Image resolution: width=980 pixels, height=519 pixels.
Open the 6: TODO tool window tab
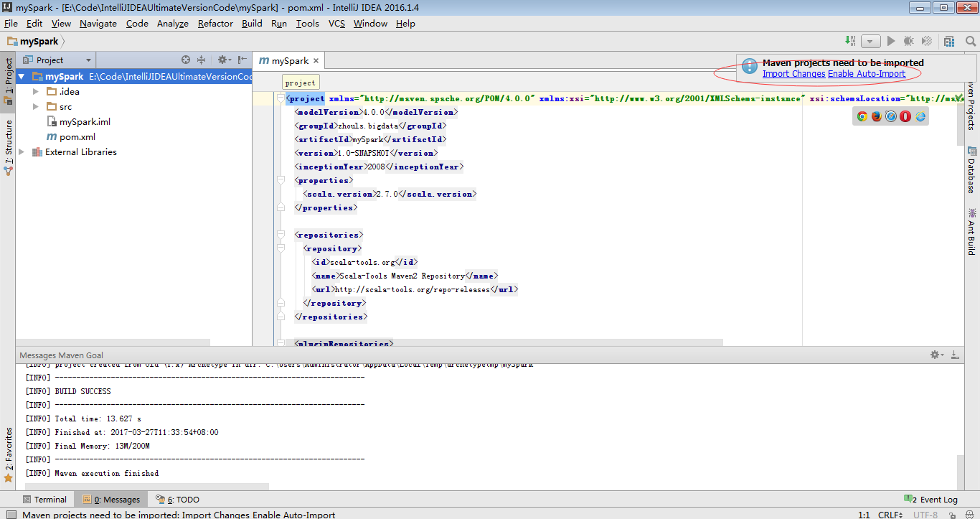(x=178, y=500)
